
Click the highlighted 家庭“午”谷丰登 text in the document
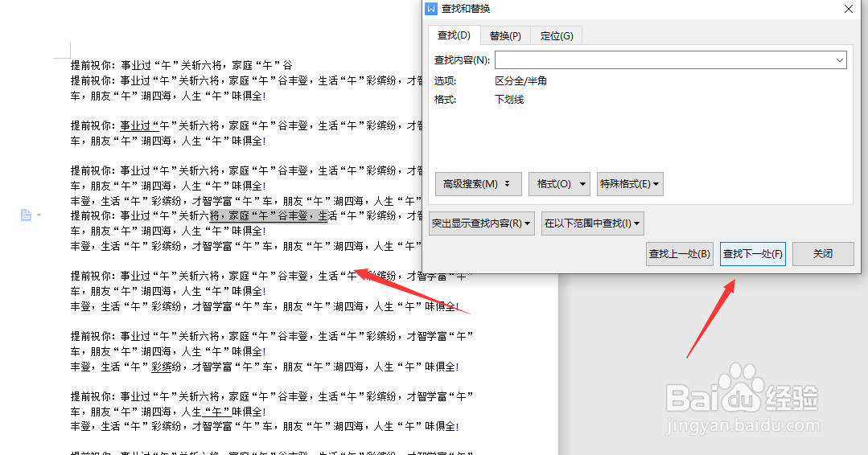(x=269, y=215)
